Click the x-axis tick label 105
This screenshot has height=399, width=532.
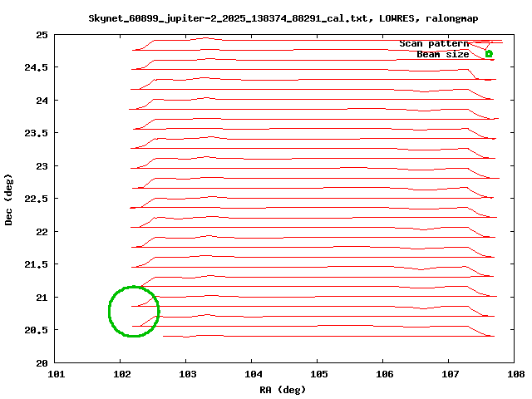[x=319, y=374]
